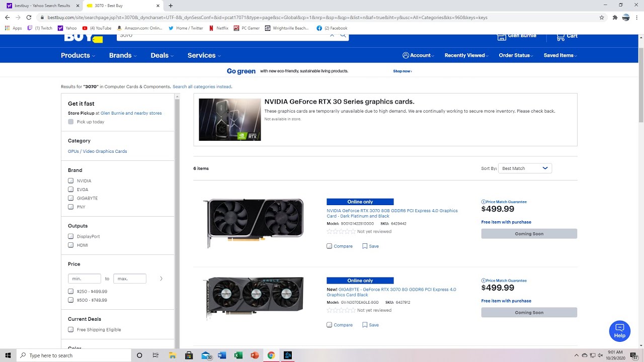Reload the page with the refresh icon
Screen dimensions: 644x362
29,17
